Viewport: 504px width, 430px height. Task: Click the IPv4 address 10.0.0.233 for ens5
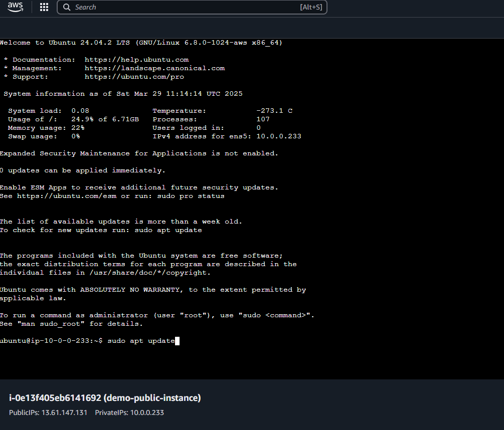coord(279,136)
